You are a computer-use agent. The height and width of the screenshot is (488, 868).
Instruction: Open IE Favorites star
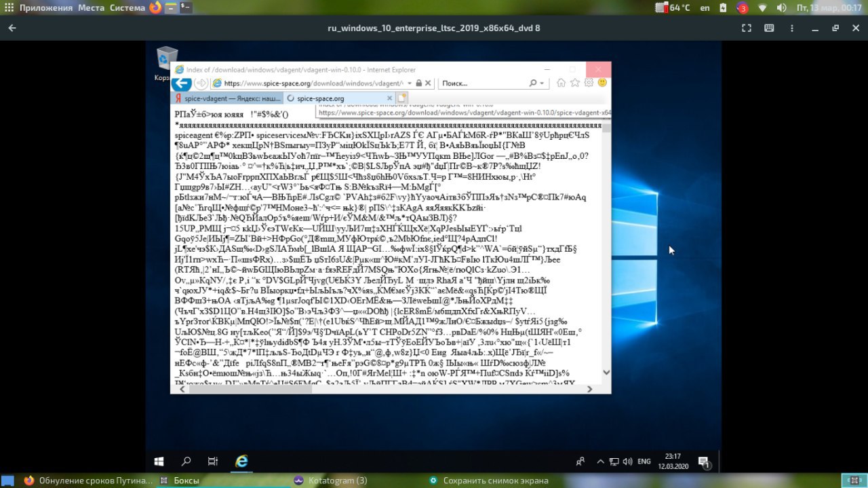[x=575, y=83]
